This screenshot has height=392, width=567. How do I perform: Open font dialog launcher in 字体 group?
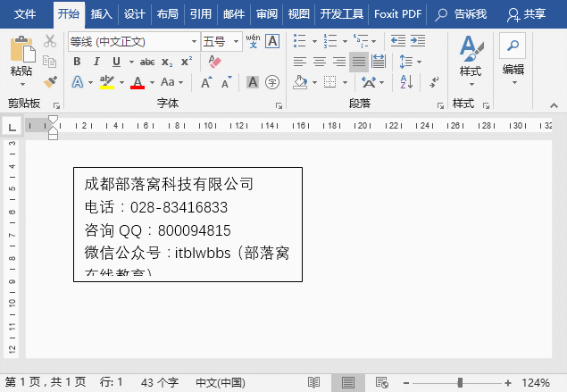279,105
